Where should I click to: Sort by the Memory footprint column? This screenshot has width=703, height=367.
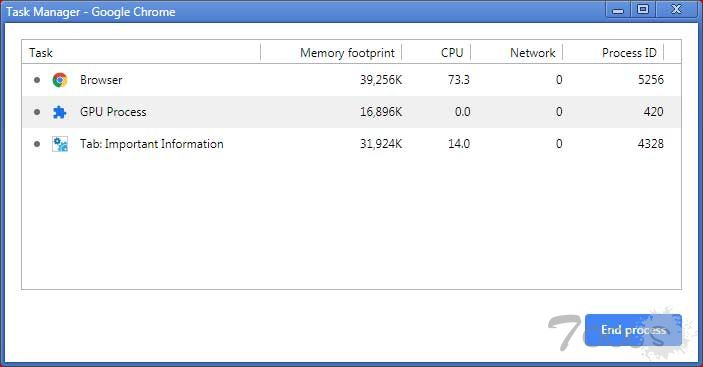(x=331, y=52)
